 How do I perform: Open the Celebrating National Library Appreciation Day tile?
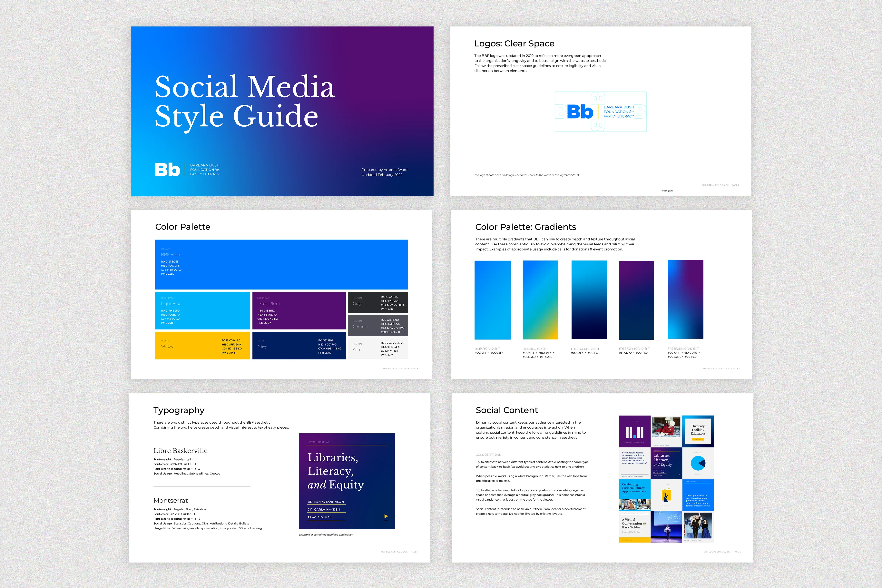click(x=634, y=495)
